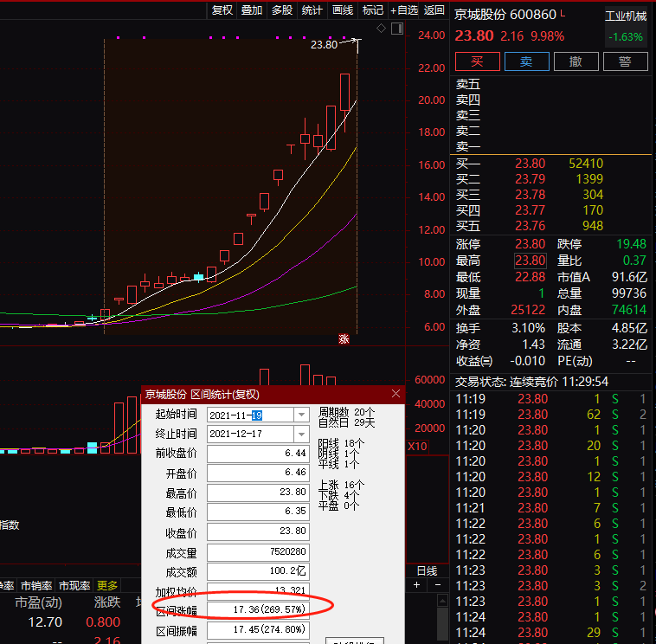656x644 pixels.
Task: Zoom in chart with + button
Action: pyautogui.click(x=416, y=585)
